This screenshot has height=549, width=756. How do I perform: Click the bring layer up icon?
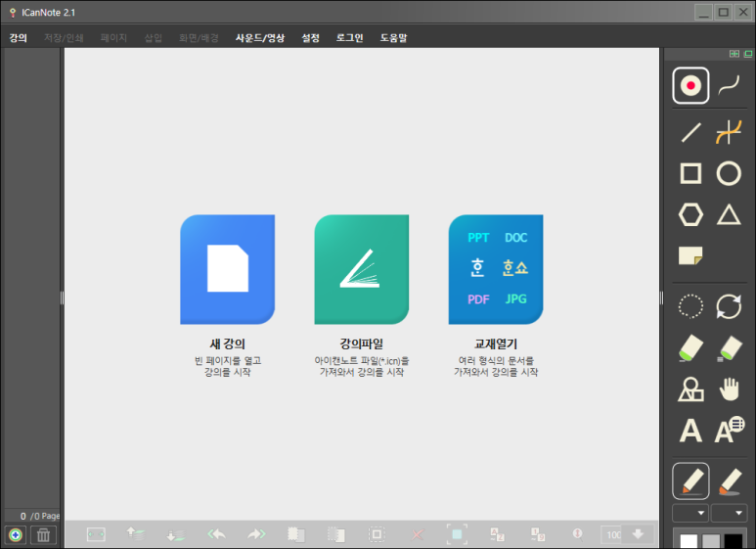point(136,533)
